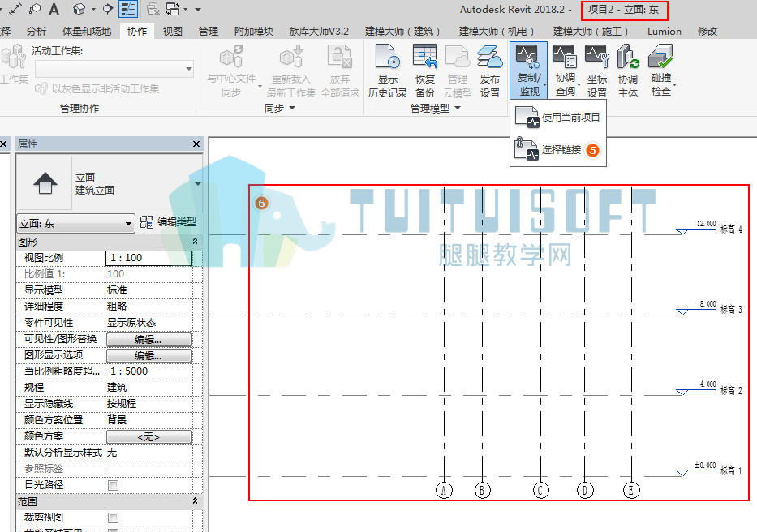Collapse the 图形 properties section

pyautogui.click(x=195, y=241)
